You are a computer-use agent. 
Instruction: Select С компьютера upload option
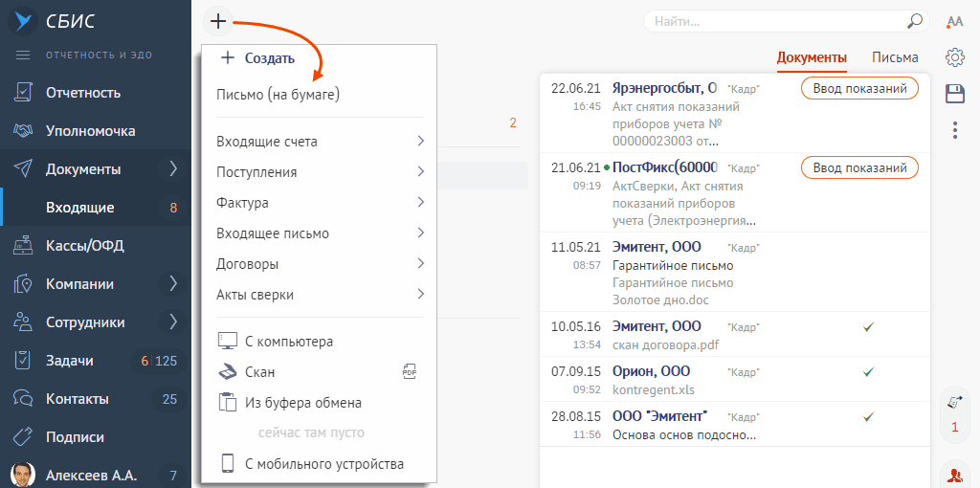288,342
